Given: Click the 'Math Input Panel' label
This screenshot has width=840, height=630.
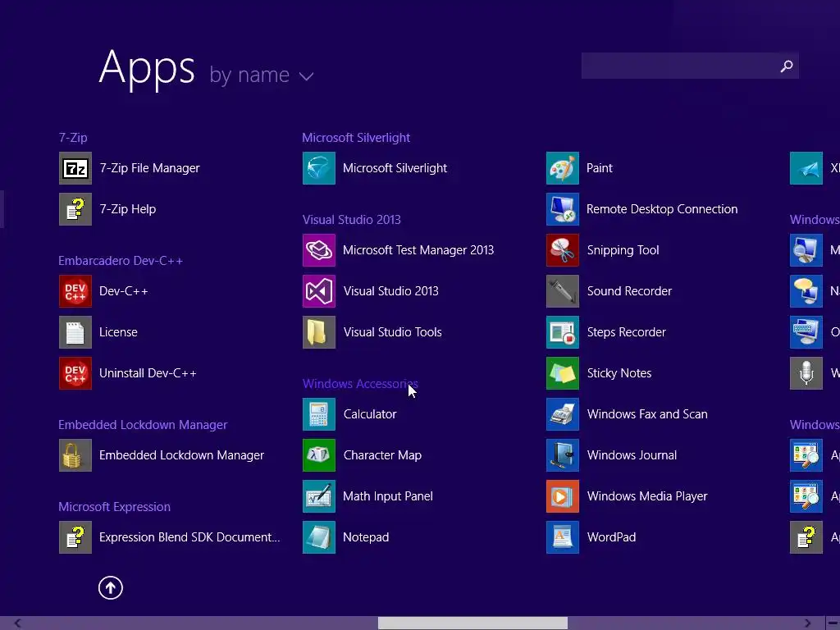Looking at the screenshot, I should 388,496.
